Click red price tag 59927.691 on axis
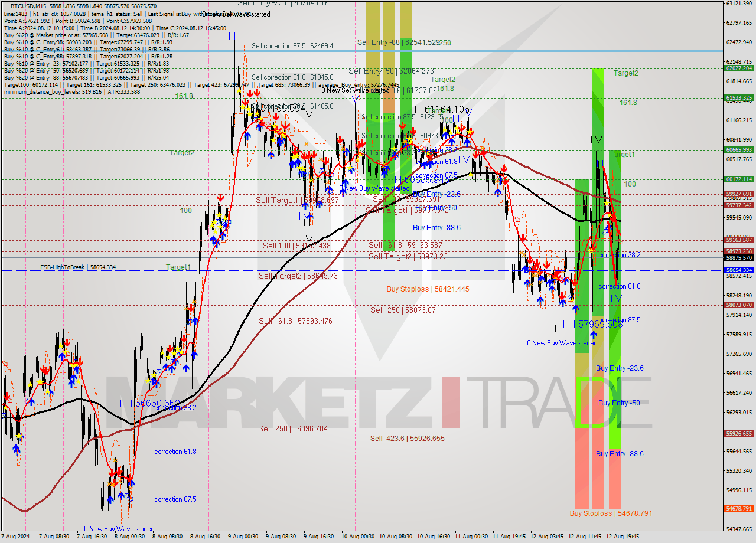This screenshot has height=543, width=756. click(739, 194)
